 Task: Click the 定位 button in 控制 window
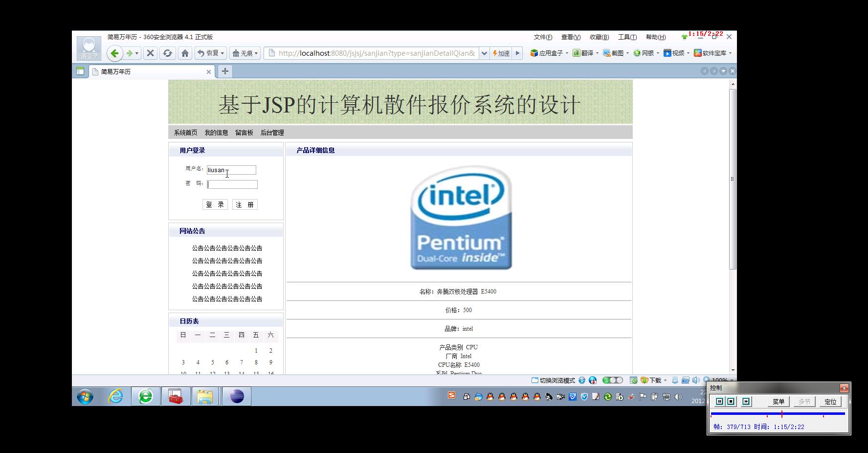click(x=830, y=402)
